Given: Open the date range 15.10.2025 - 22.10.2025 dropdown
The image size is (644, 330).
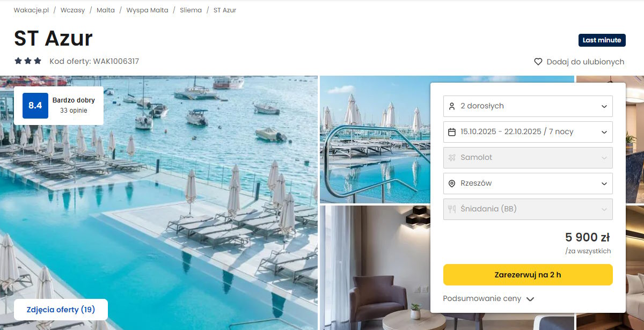Looking at the screenshot, I should pyautogui.click(x=528, y=132).
